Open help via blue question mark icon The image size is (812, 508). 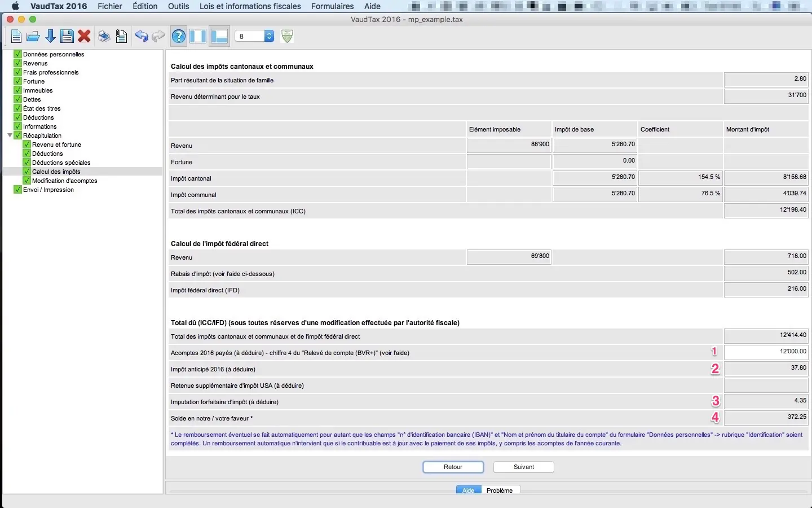tap(179, 37)
